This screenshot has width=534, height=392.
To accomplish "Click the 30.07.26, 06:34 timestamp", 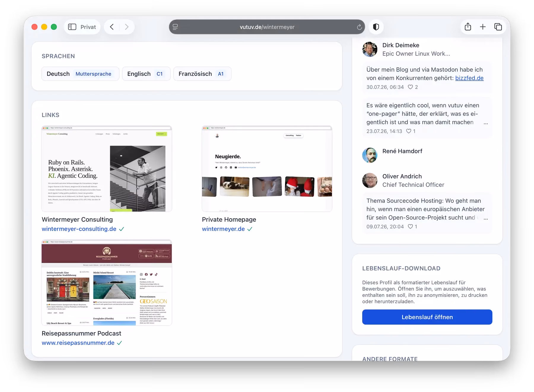I will 385,87.
